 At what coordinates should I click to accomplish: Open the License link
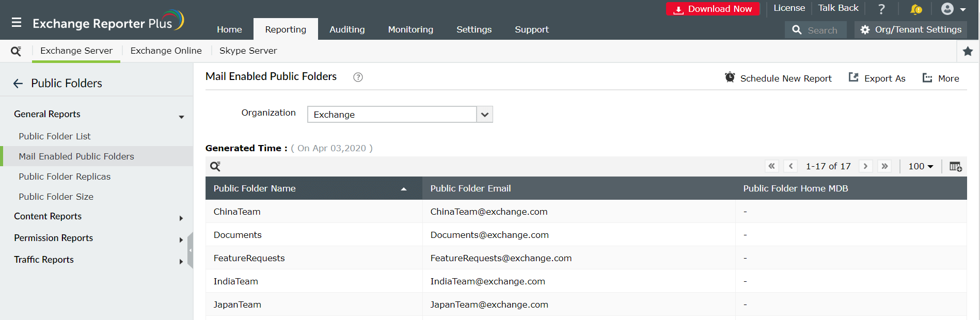(789, 8)
